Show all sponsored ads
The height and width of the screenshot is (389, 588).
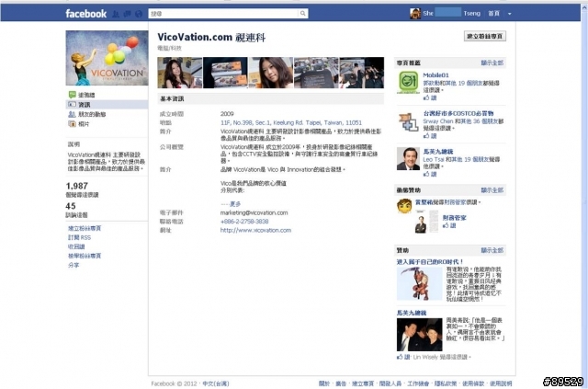point(492,250)
